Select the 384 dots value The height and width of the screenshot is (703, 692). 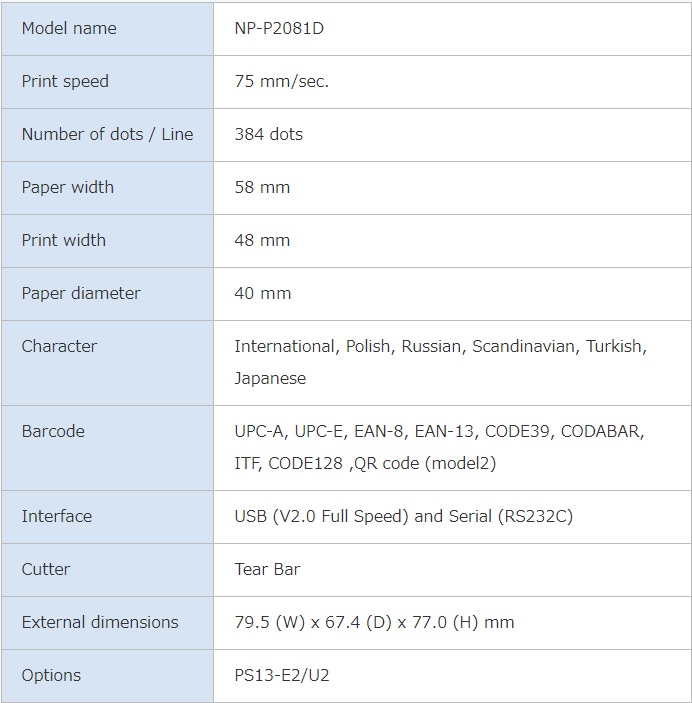pyautogui.click(x=269, y=135)
